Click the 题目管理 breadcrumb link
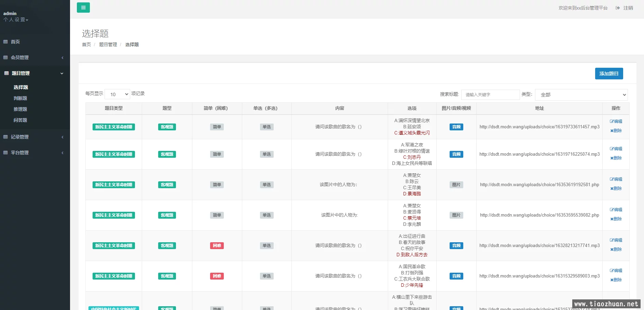The height and width of the screenshot is (310, 644). click(108, 44)
